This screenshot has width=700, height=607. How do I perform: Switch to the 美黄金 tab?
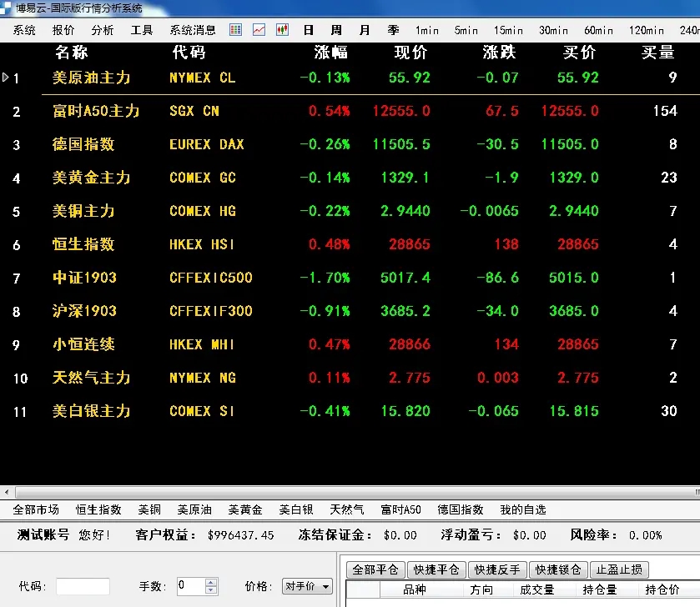click(245, 509)
